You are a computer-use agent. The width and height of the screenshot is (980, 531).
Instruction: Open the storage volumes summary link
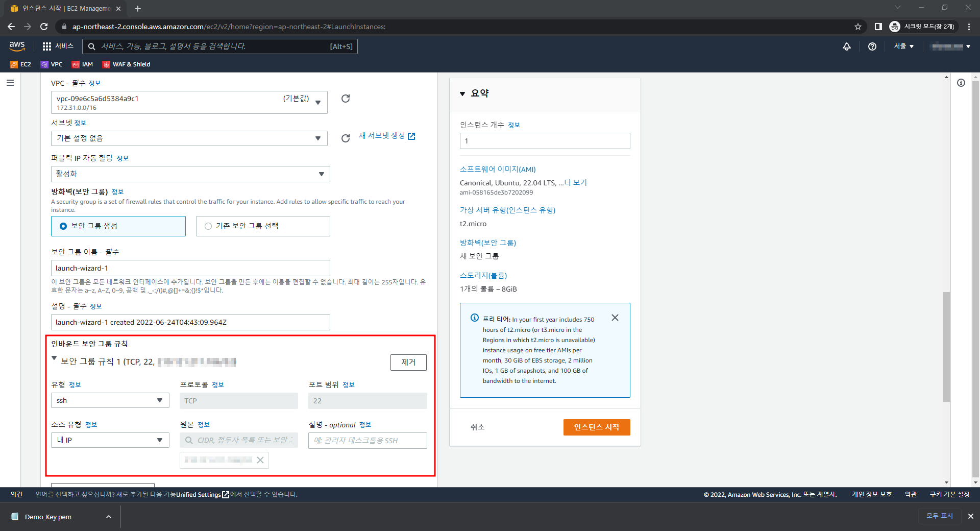pyautogui.click(x=483, y=276)
